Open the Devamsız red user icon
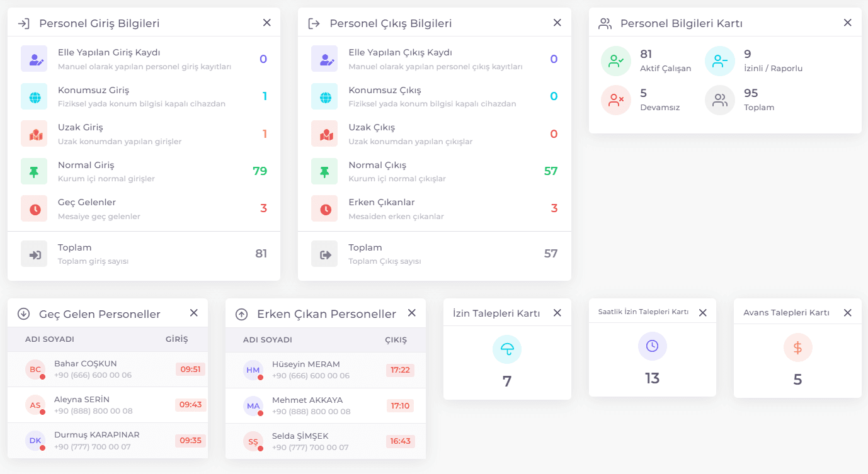The height and width of the screenshot is (474, 868). pyautogui.click(x=616, y=100)
